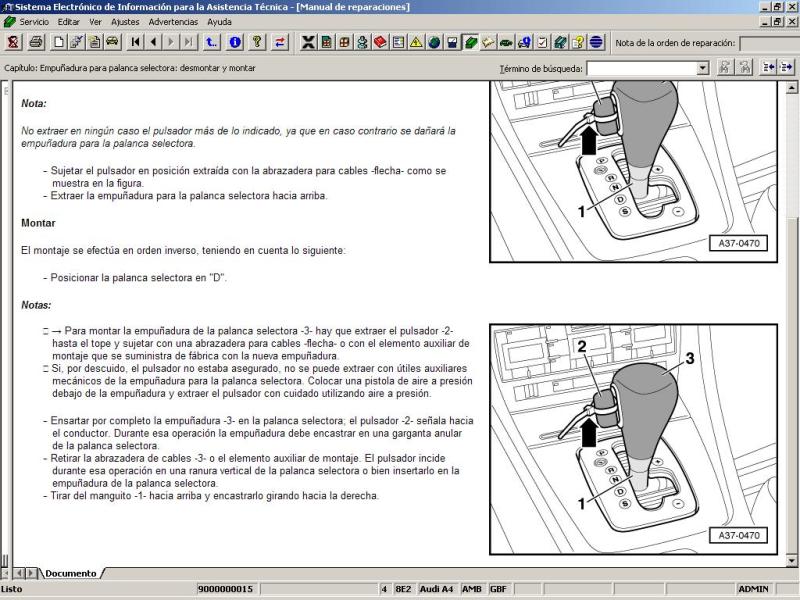Click the blue up-level arrow icon

[211, 42]
